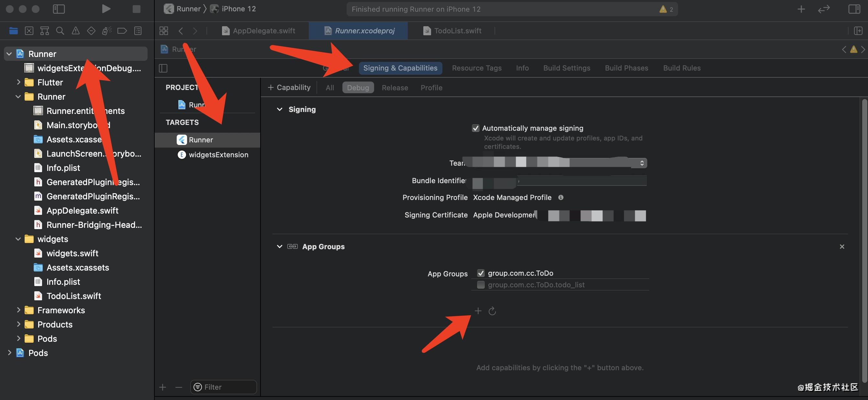Viewport: 868px width, 400px height.
Task: Click the back navigation arrow icon
Action: (x=181, y=31)
